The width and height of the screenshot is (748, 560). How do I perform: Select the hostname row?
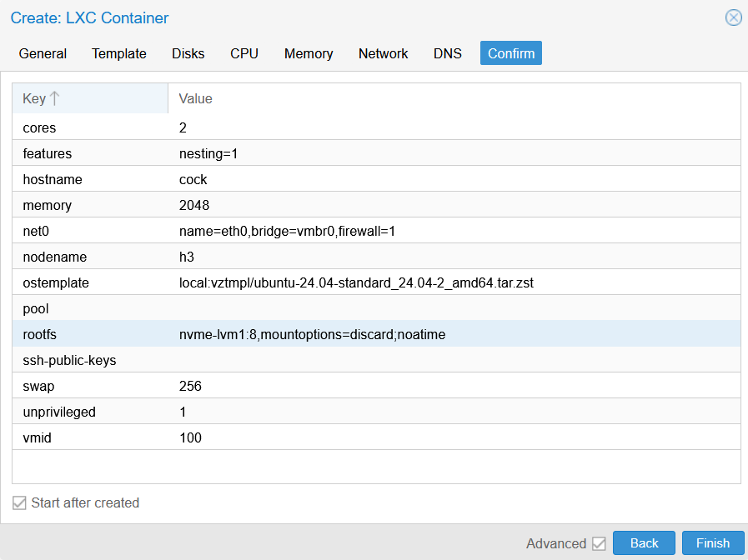point(376,178)
